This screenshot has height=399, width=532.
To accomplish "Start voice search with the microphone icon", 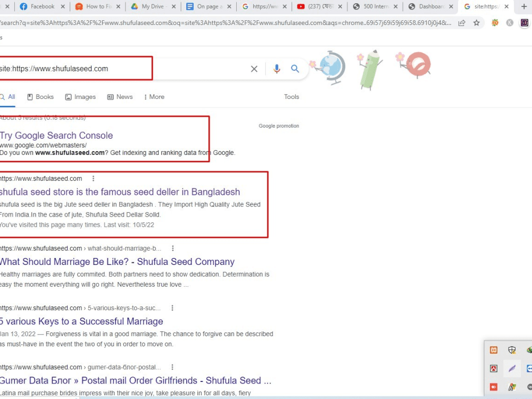I will pos(277,69).
